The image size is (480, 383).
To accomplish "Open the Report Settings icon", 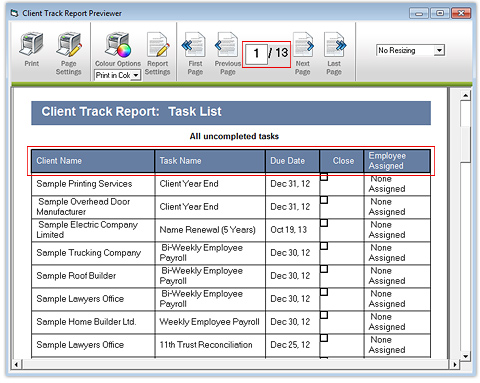I will pos(158,45).
